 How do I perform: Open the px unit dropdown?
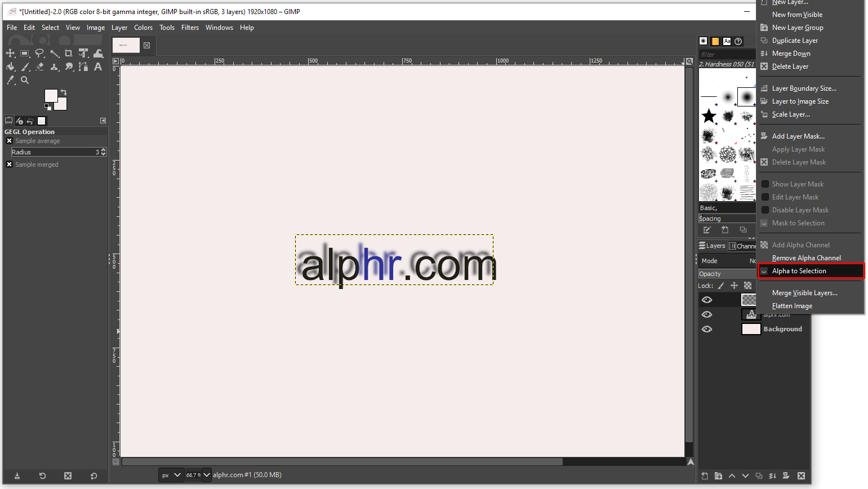pyautogui.click(x=171, y=475)
